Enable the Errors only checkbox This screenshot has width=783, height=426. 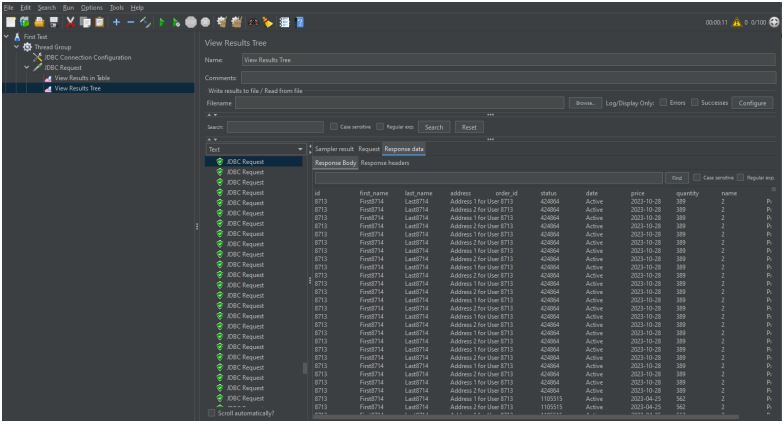(x=663, y=103)
